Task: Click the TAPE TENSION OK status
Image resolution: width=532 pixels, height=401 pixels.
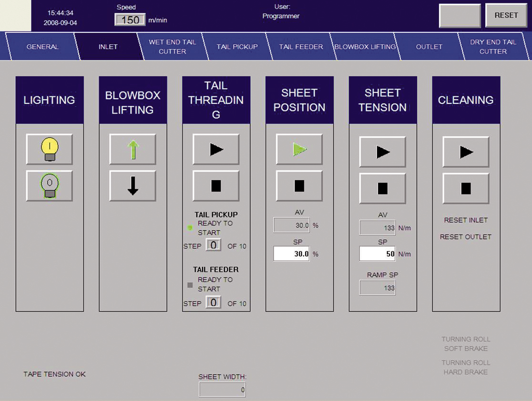Action: (55, 374)
